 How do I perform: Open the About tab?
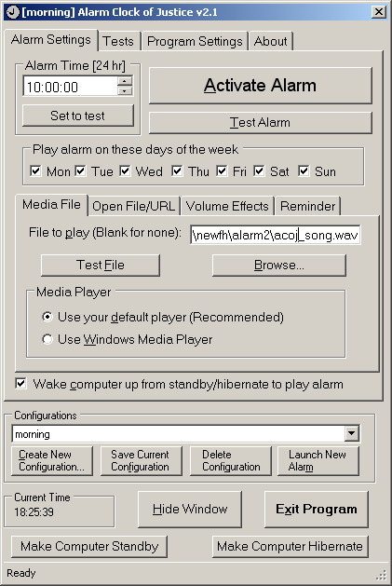pos(271,41)
